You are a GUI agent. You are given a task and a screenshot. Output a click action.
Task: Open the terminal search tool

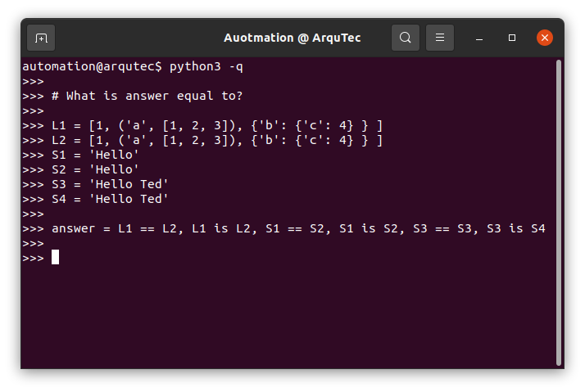[x=406, y=38]
